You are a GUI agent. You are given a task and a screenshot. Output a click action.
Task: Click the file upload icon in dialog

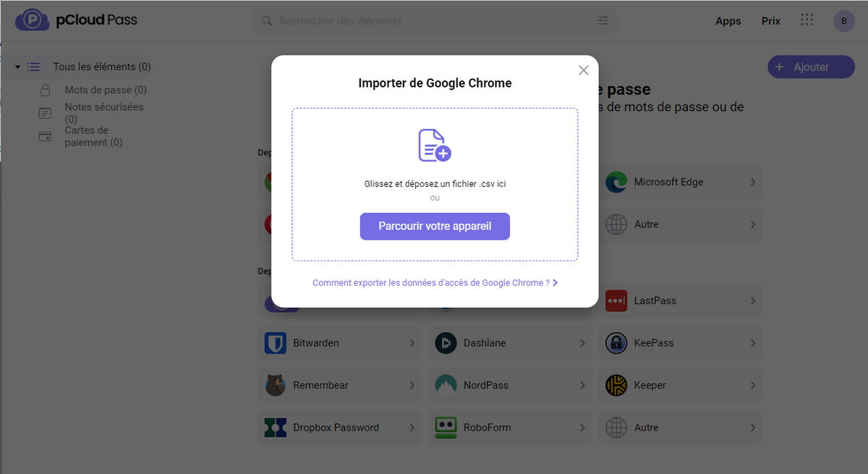[x=435, y=145]
